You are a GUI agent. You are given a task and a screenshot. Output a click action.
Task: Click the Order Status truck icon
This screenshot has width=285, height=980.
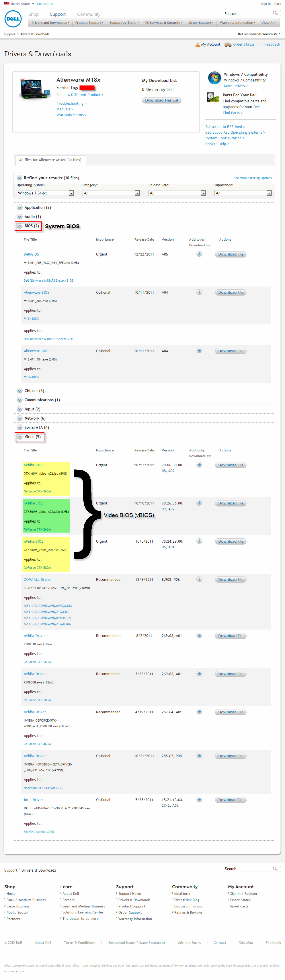click(x=228, y=44)
